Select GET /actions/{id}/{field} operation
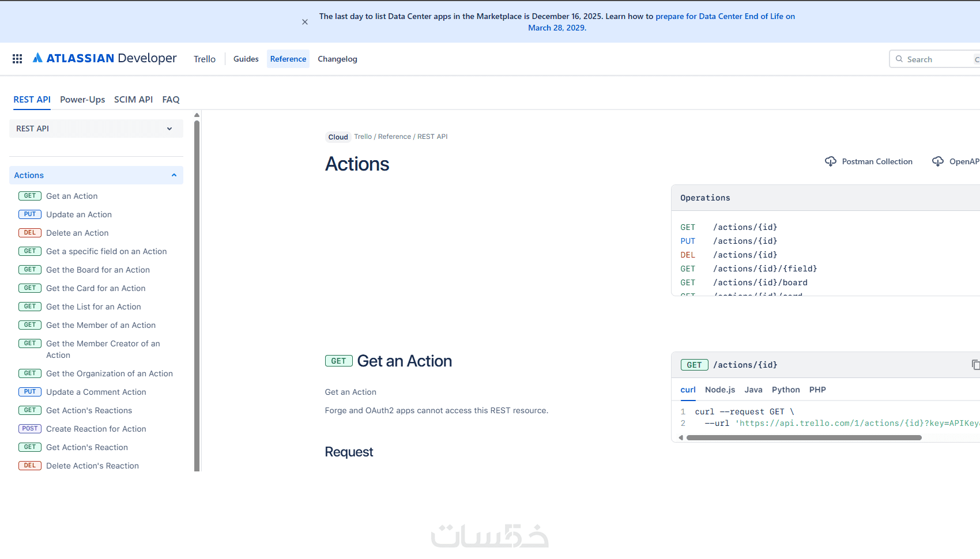The width and height of the screenshot is (980, 559). pyautogui.click(x=749, y=269)
